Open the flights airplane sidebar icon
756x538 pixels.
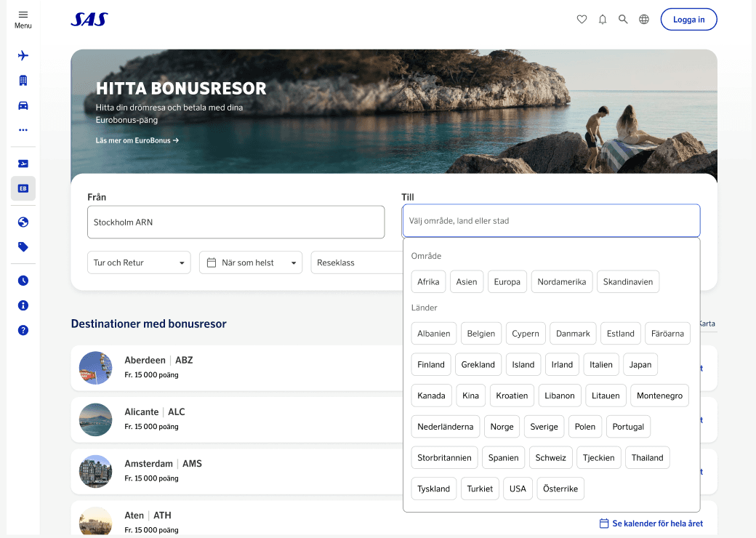coord(23,55)
